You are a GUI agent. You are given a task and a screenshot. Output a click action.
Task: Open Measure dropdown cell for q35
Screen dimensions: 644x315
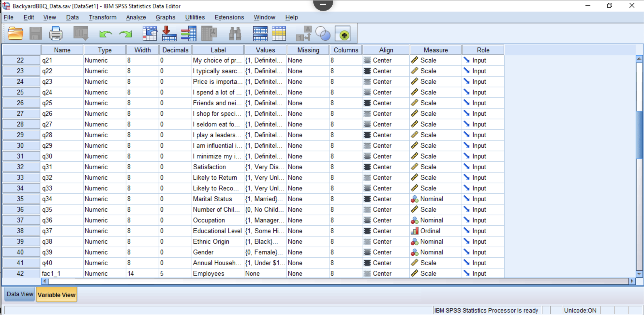(x=435, y=209)
